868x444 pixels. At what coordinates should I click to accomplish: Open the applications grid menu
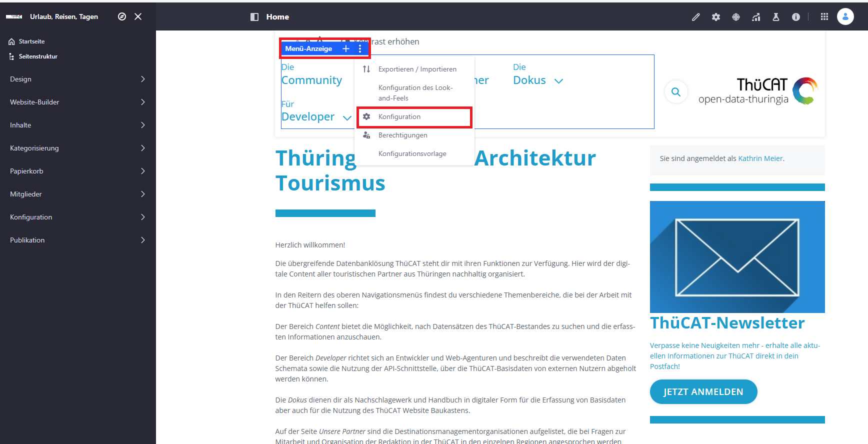click(824, 16)
